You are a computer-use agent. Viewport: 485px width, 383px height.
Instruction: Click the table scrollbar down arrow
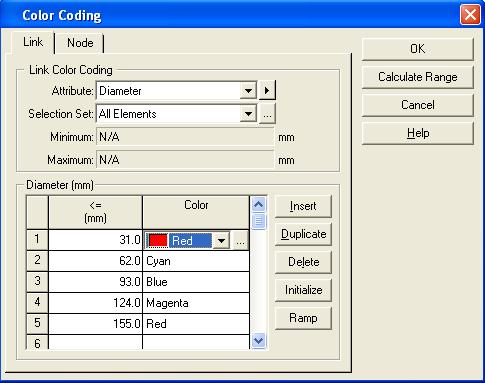coord(259,341)
